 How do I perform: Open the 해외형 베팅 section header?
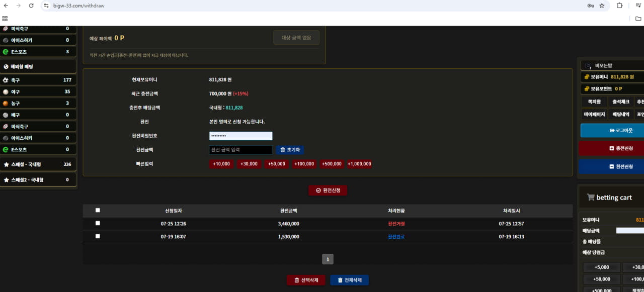38,66
